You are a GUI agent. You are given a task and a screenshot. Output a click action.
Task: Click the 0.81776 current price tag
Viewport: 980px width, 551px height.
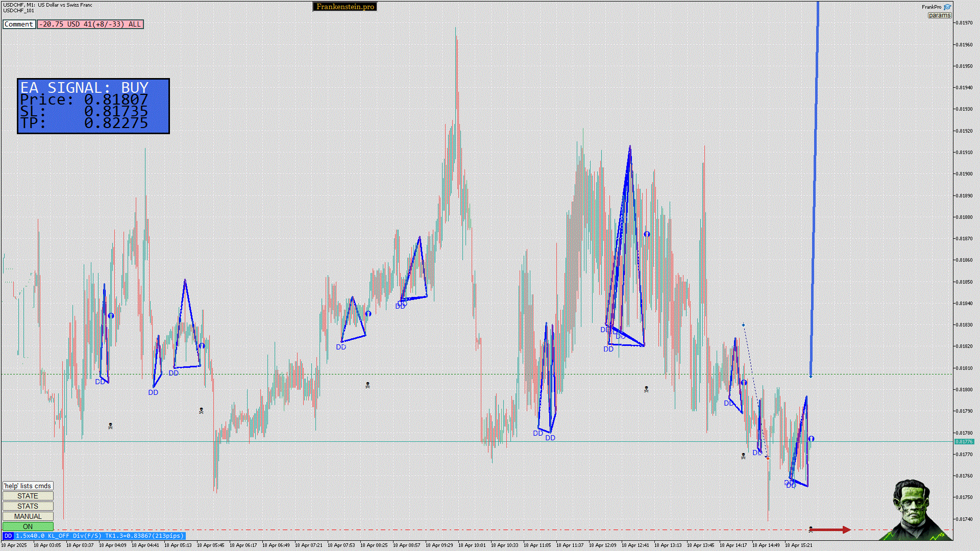[x=964, y=442]
